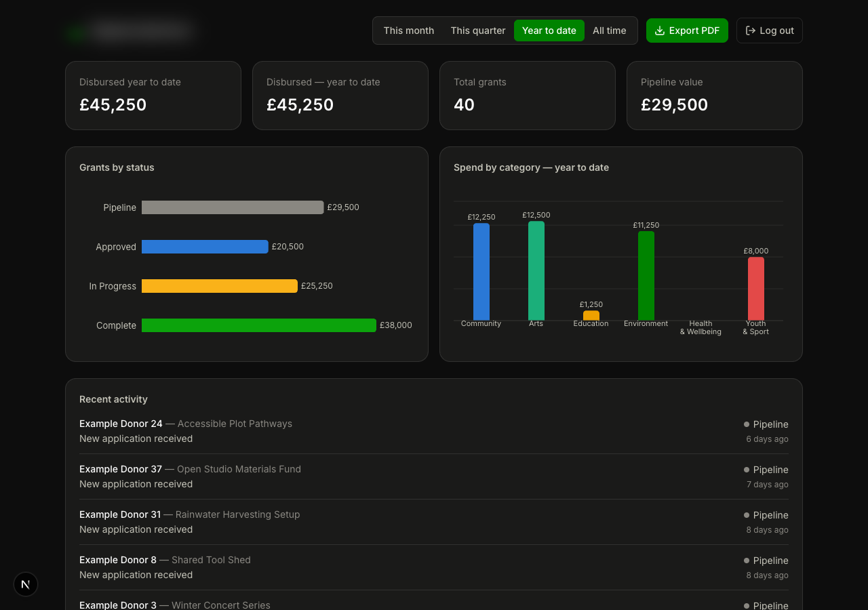This screenshot has height=610, width=868.
Task: Click Shared Tool Shed project name
Action: pos(211,560)
